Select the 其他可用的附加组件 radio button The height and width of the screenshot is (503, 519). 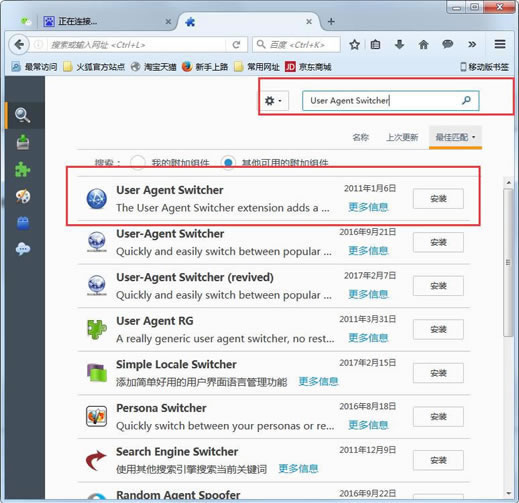[x=228, y=163]
